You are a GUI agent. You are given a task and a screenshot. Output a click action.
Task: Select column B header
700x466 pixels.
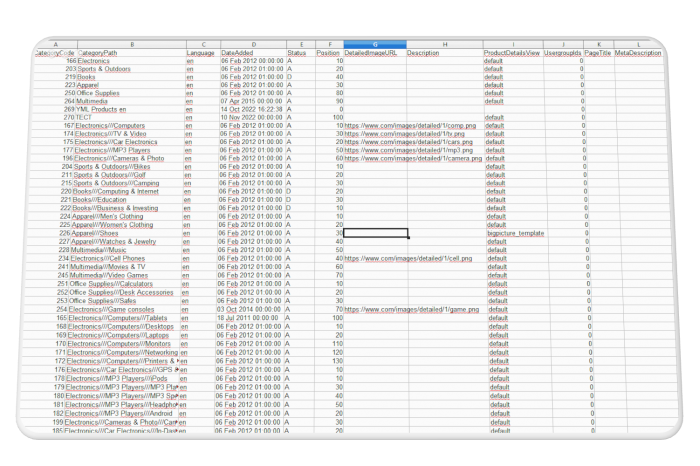pos(132,44)
